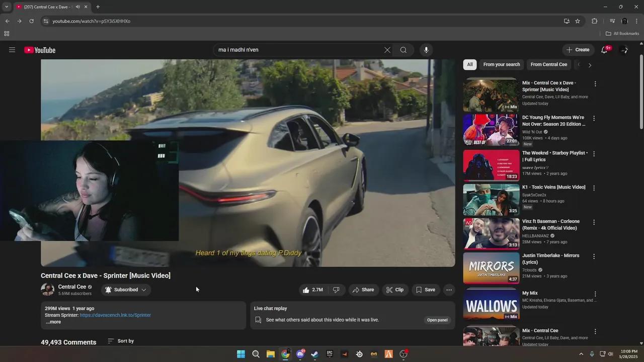Open options for Justin Timberlake Mirrors video

[594, 256]
